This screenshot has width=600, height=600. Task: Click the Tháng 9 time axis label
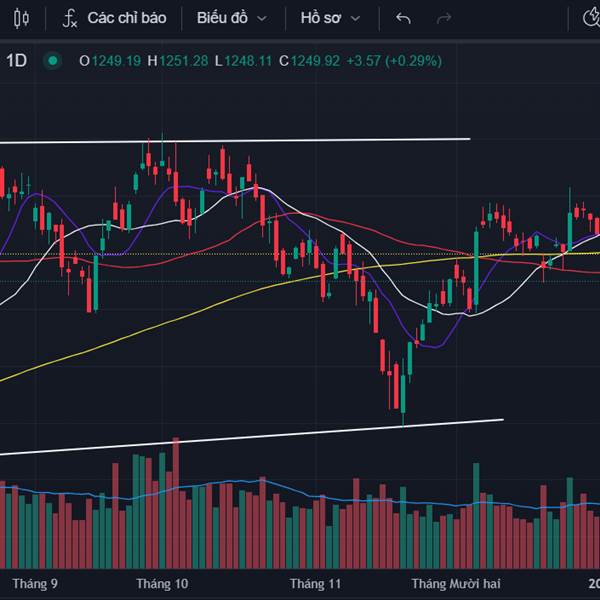35,584
